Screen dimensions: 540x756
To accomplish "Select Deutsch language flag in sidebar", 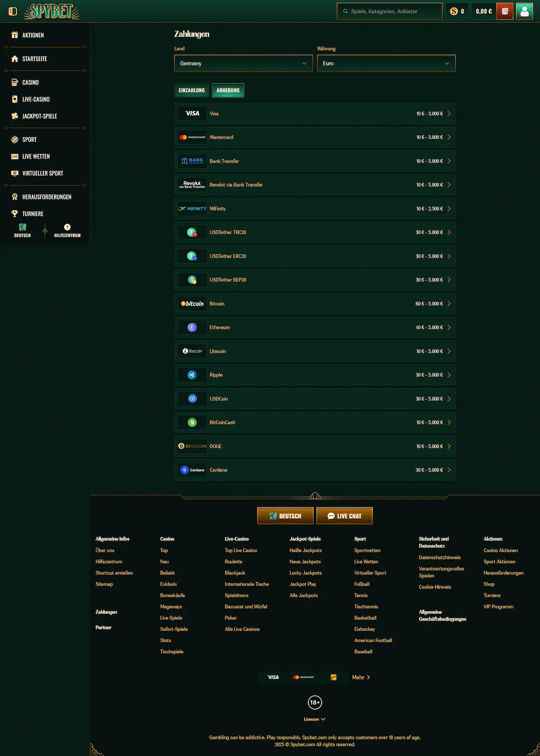I will [x=22, y=227].
